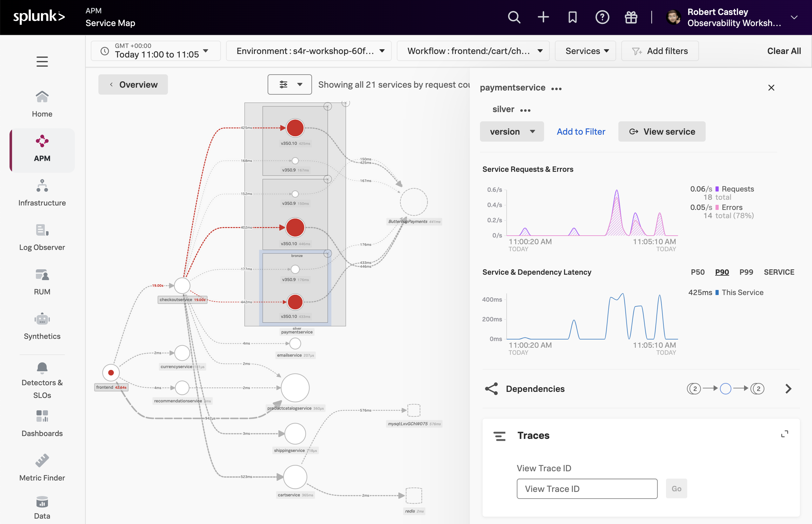
Task: Open the time range dropdown
Action: 156,51
